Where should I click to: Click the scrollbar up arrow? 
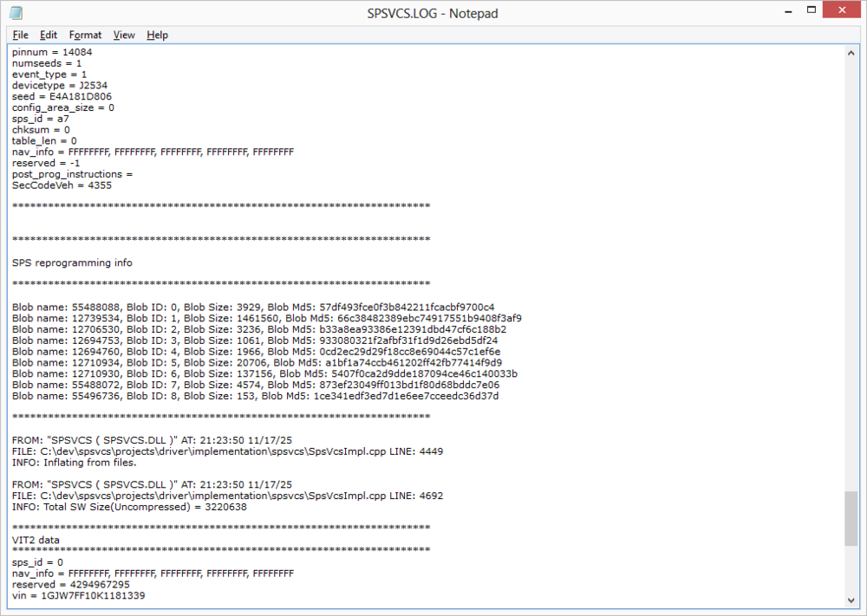851,53
